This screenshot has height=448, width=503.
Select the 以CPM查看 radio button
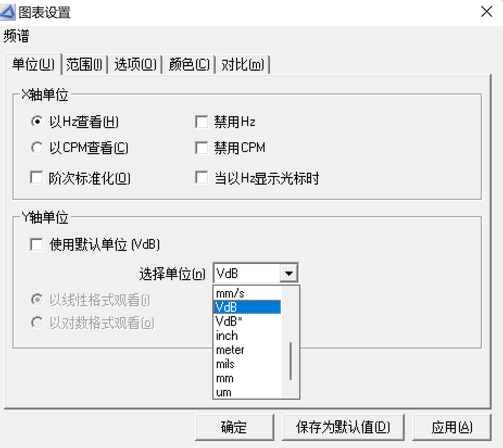36,147
